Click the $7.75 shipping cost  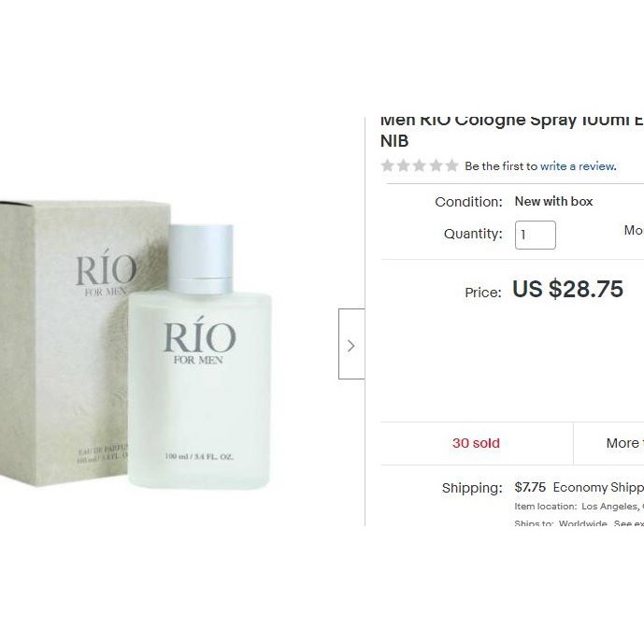[530, 487]
